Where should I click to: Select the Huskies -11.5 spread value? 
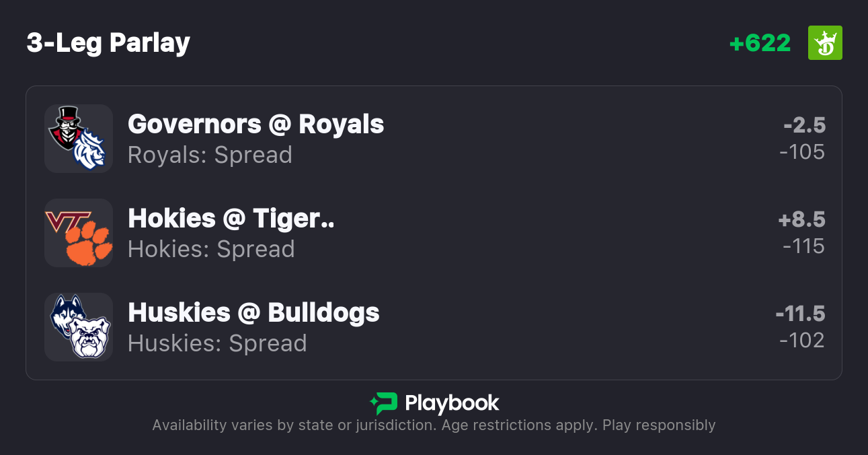(x=800, y=314)
